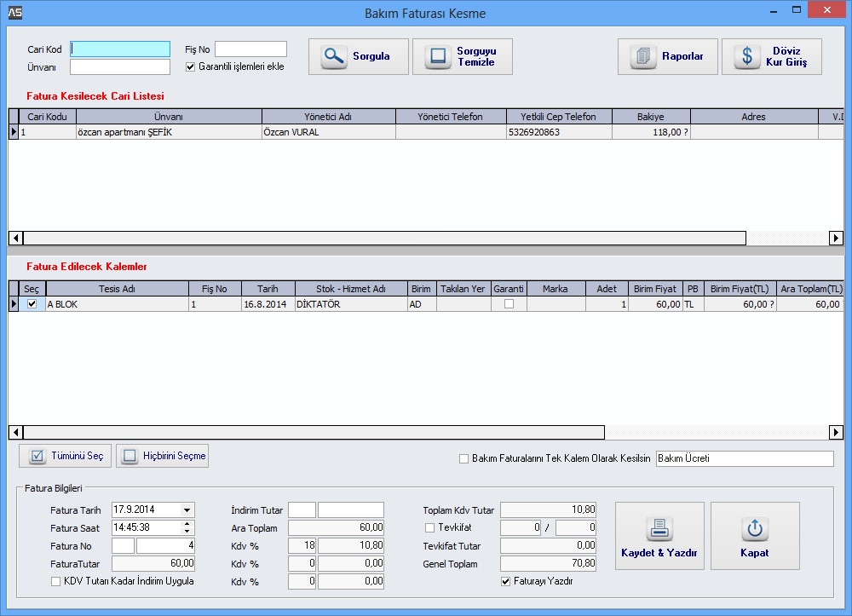Click the Sorgula magnifier icon
Viewport: 852px width, 616px height.
coord(334,56)
